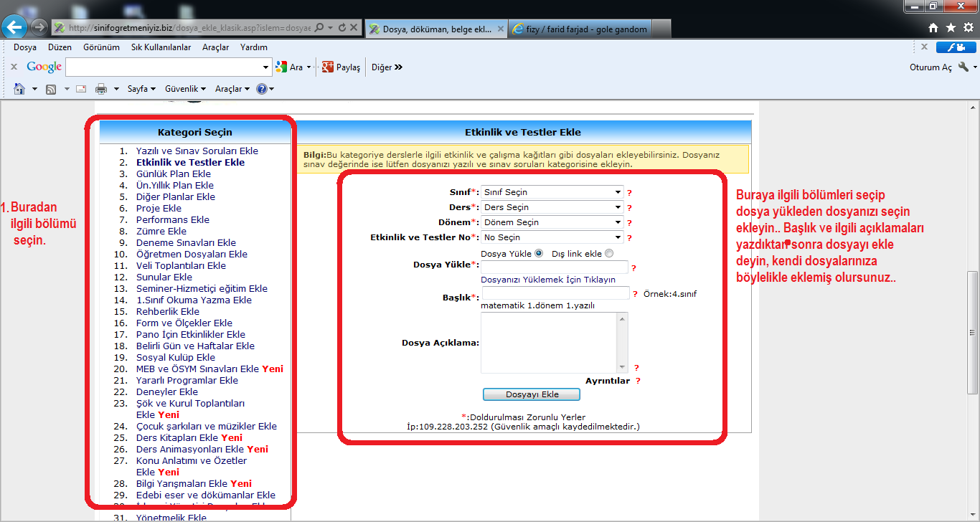Click the refresh icon in address bar
Screen dimensions: 980x522
pos(342,28)
